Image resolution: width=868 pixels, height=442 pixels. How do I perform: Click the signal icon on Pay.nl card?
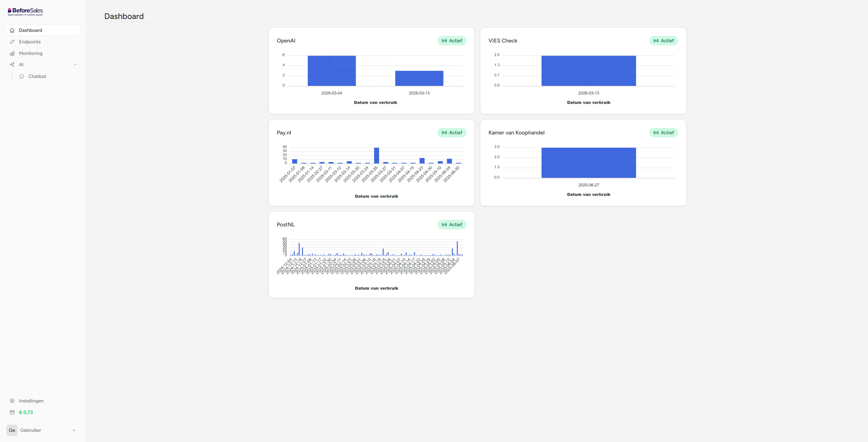click(x=444, y=133)
